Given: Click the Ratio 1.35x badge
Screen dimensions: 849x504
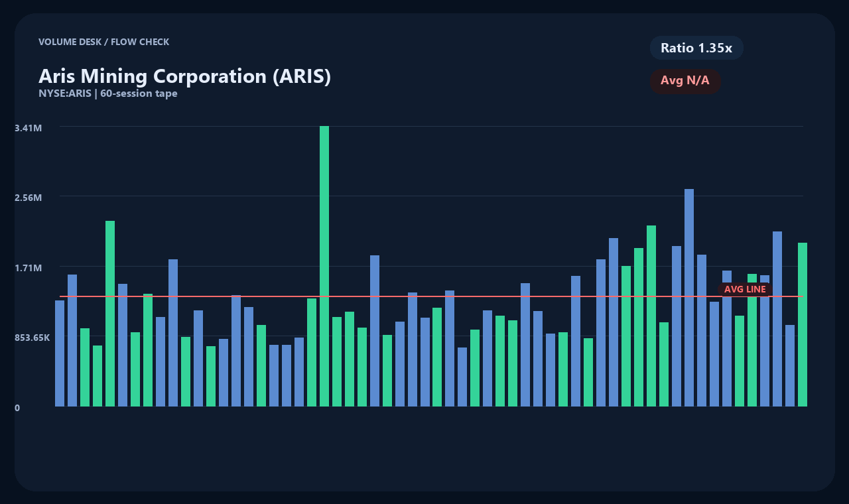Looking at the screenshot, I should pos(696,48).
